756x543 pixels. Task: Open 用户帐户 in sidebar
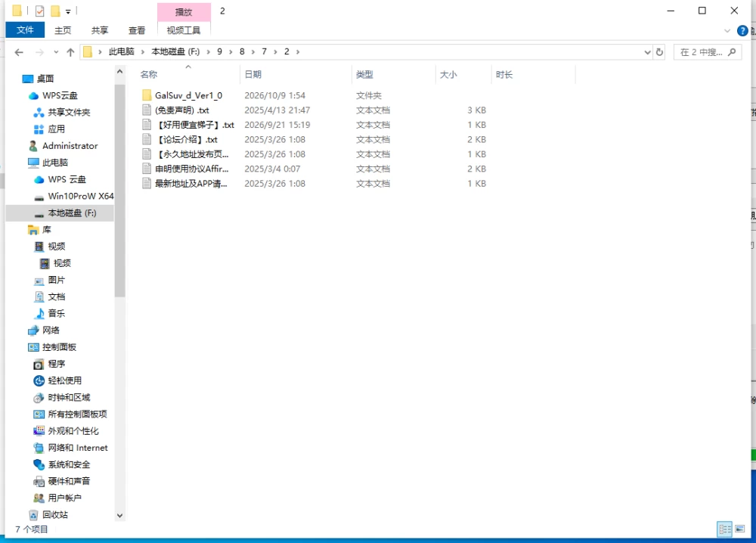pyautogui.click(x=64, y=498)
